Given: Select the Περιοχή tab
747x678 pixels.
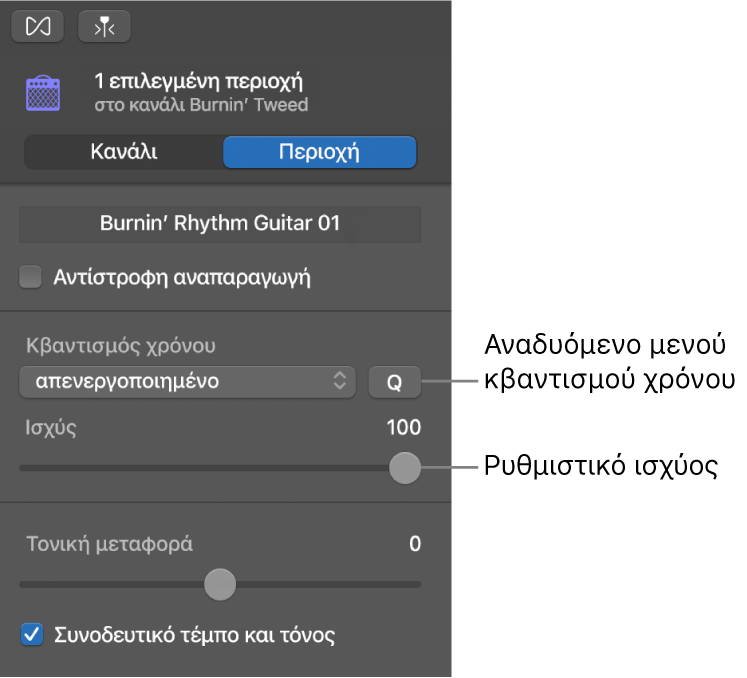Looking at the screenshot, I should pyautogui.click(x=319, y=152).
